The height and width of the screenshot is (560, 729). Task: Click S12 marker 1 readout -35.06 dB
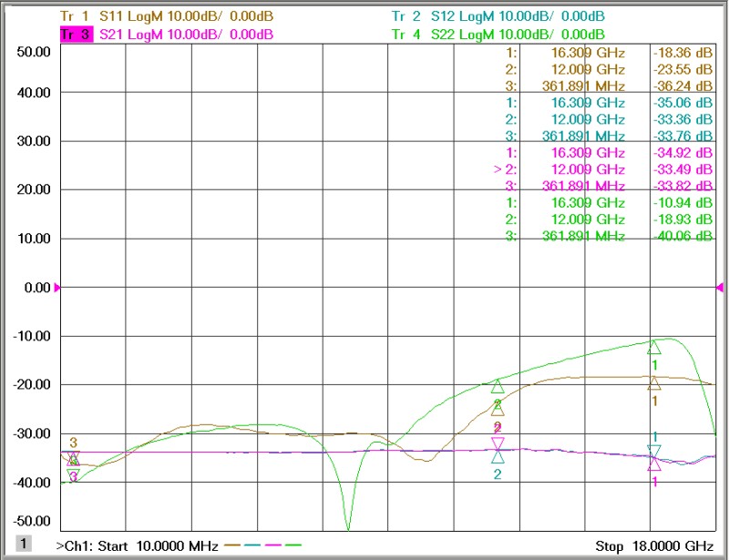click(682, 103)
